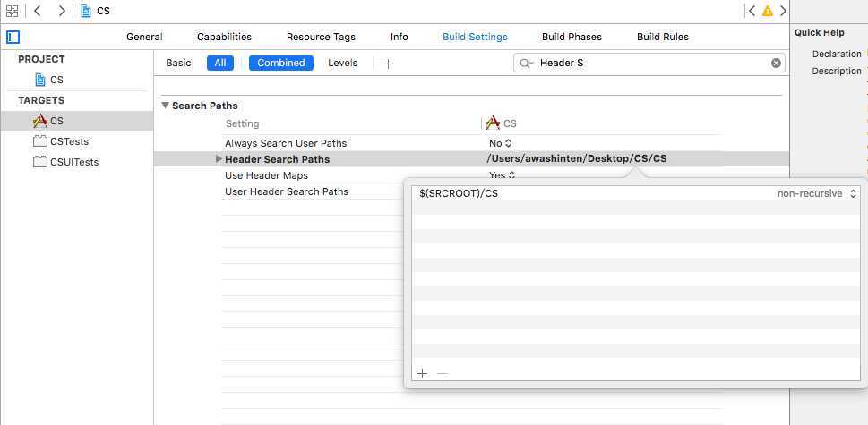Clear the Header S search text
The width and height of the screenshot is (868, 425).
(x=776, y=63)
